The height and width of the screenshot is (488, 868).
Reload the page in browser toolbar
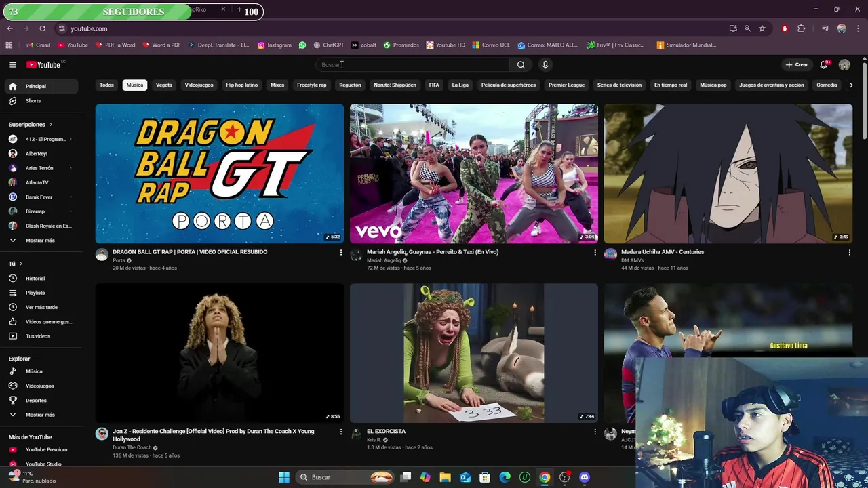click(42, 28)
